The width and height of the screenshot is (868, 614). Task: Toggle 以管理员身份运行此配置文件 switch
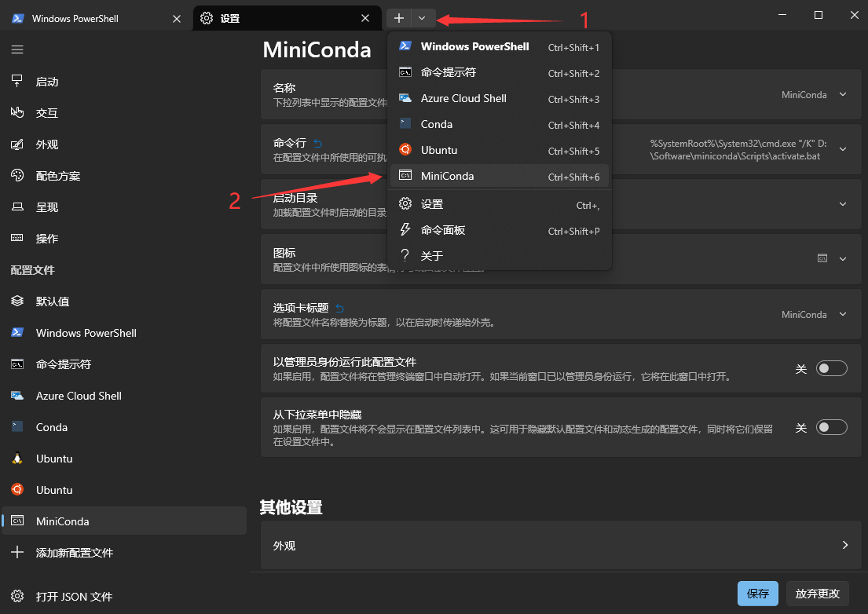pyautogui.click(x=831, y=368)
